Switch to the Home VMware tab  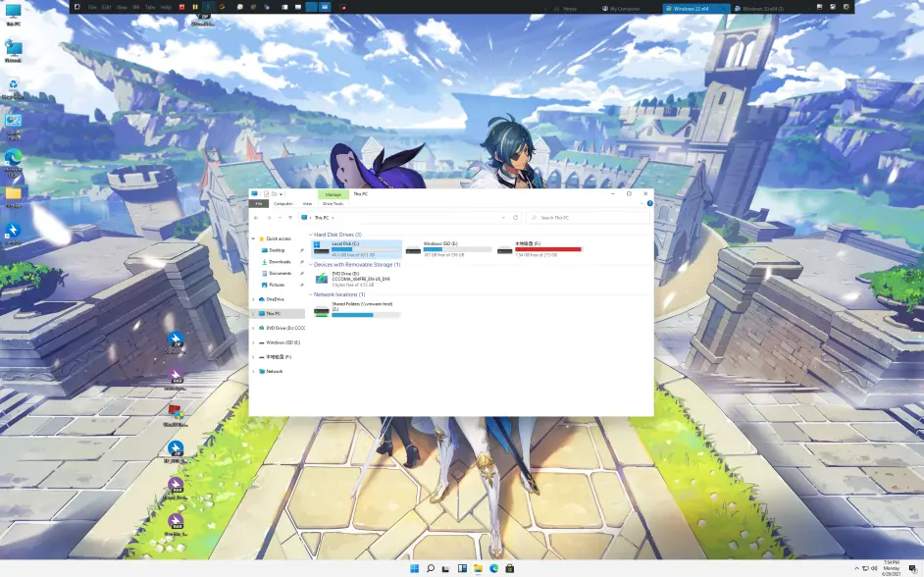(x=566, y=8)
